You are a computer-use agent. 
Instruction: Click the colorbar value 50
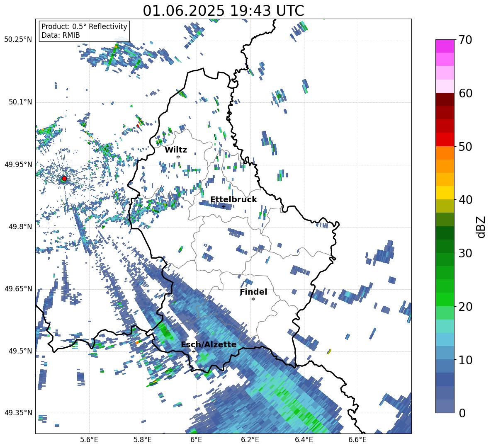[465, 146]
